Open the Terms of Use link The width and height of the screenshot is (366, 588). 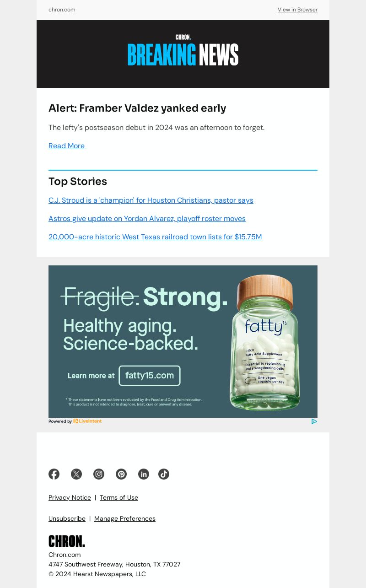coord(119,497)
